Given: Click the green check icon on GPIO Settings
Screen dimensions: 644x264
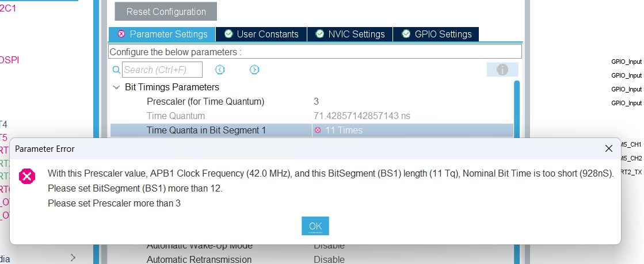Looking at the screenshot, I should pos(406,34).
